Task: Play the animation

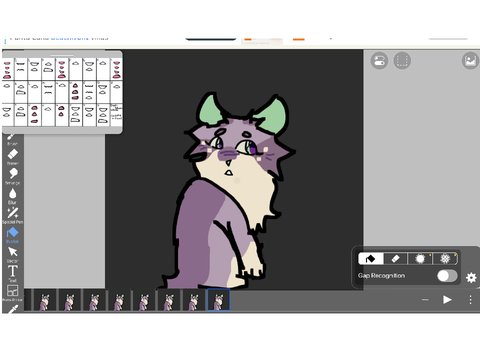Action: (447, 300)
